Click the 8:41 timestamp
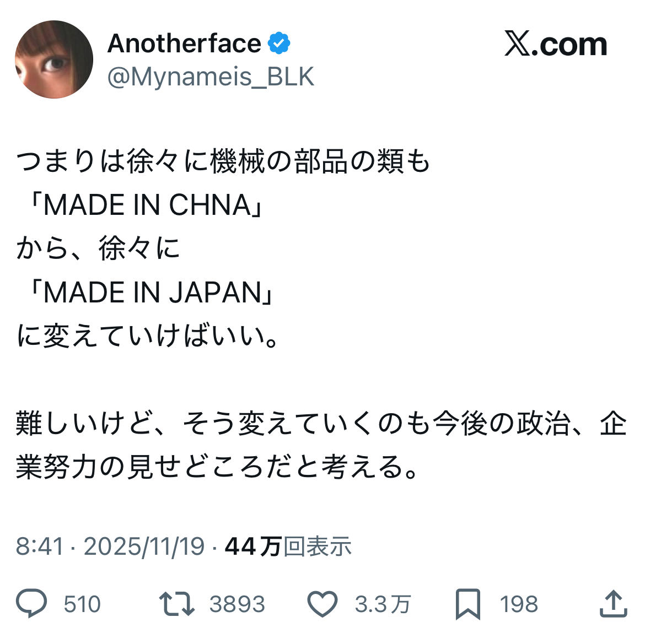 40,546
